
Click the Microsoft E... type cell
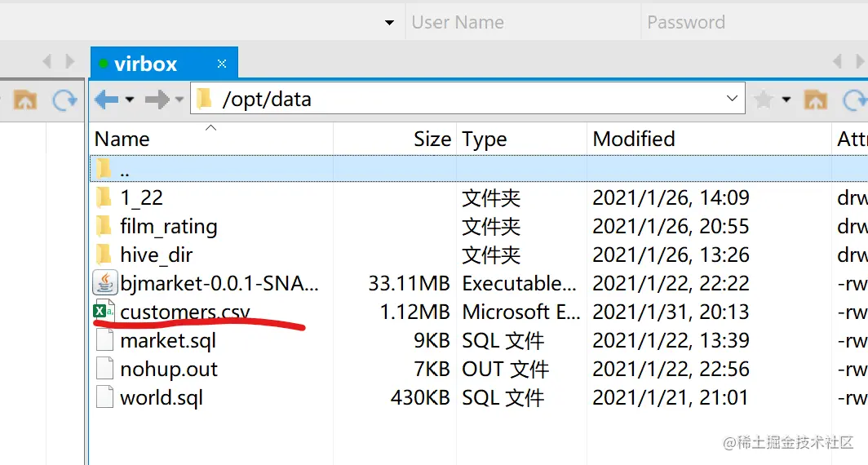(521, 312)
